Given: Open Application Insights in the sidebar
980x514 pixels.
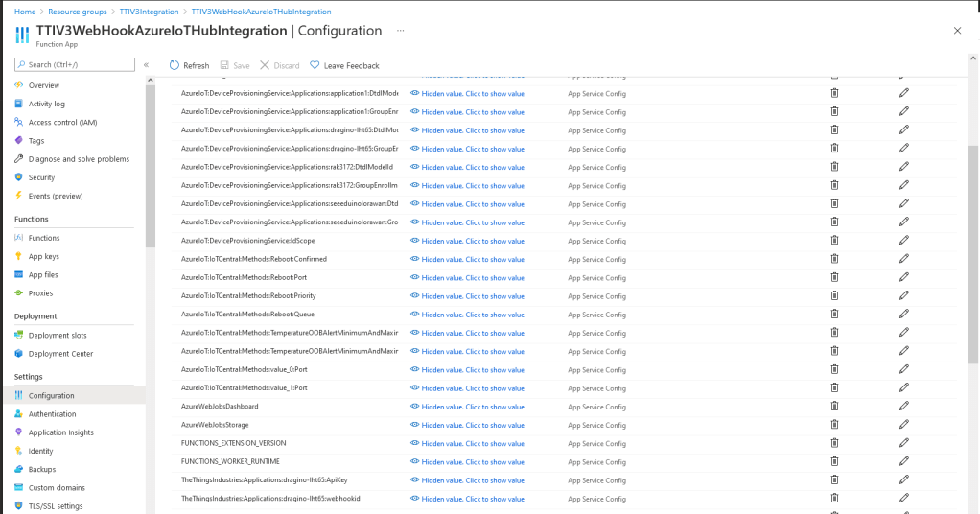Looking at the screenshot, I should 61,432.
